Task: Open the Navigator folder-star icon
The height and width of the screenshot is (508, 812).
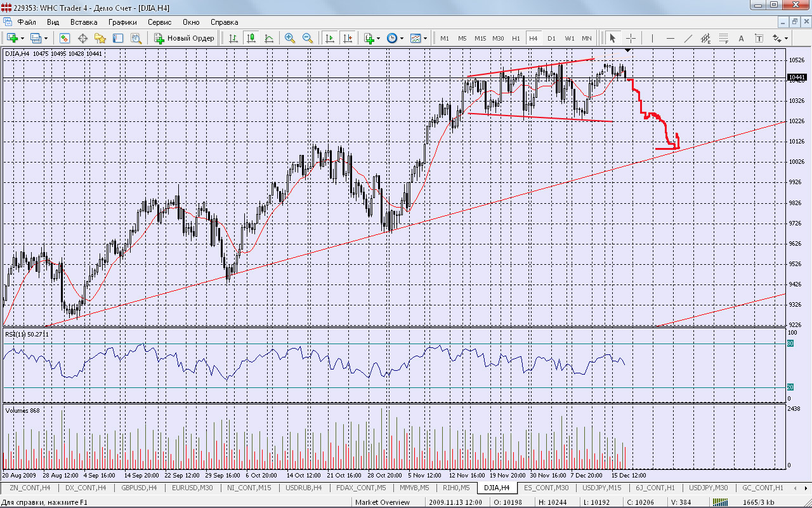Action: tap(100, 38)
